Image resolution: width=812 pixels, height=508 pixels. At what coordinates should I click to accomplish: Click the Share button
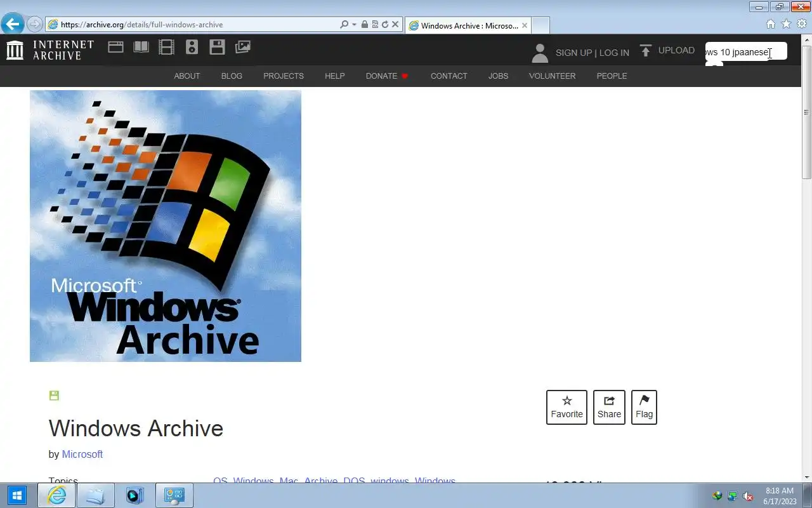coord(609,407)
